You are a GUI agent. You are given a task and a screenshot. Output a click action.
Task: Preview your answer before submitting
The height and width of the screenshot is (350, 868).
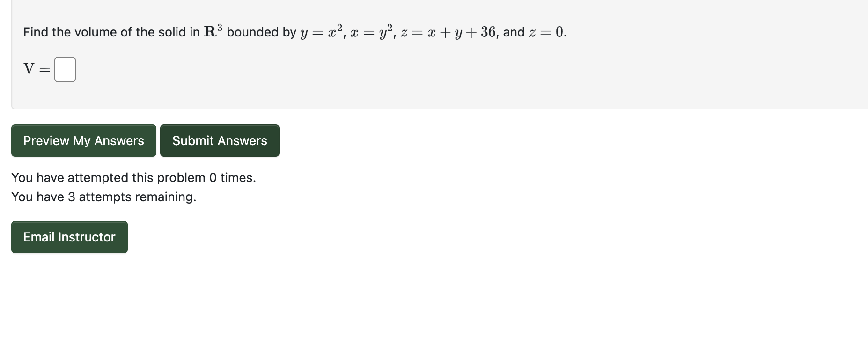[83, 140]
